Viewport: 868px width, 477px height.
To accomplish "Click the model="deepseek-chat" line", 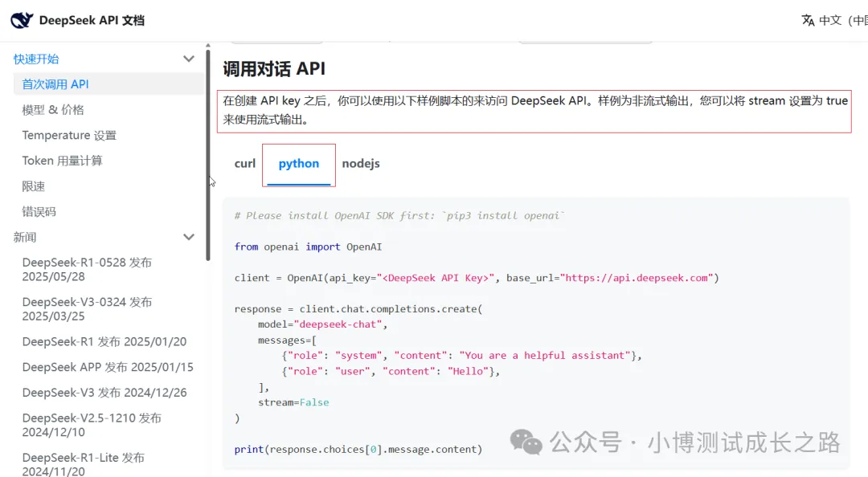I will tap(323, 324).
